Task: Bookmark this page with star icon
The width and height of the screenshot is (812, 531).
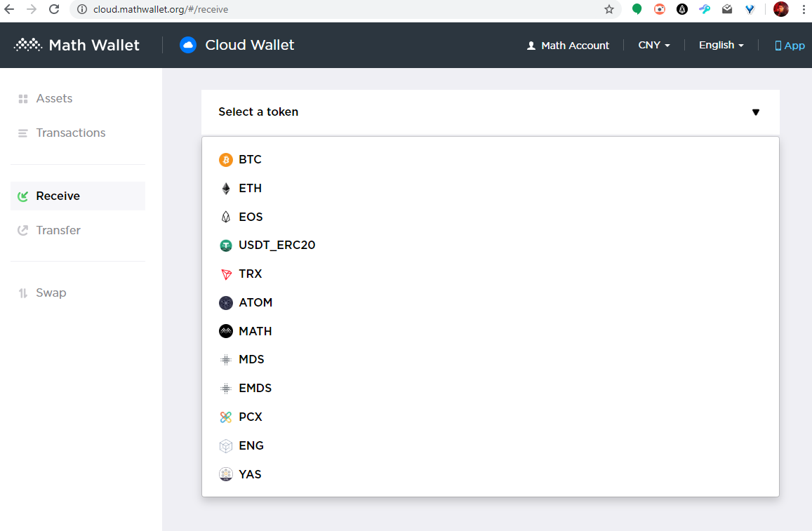Action: [x=609, y=9]
